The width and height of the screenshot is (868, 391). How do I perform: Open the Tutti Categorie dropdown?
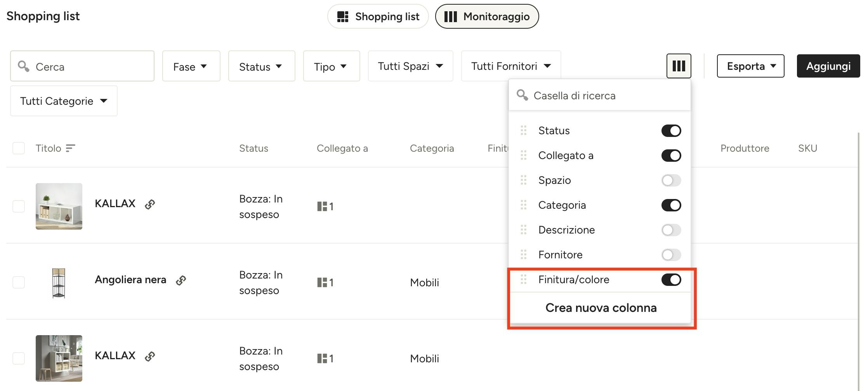point(64,101)
